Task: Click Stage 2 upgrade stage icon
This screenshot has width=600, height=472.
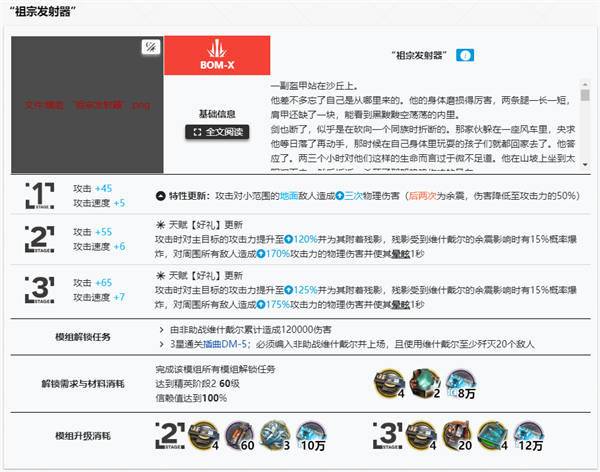Action: [x=170, y=436]
